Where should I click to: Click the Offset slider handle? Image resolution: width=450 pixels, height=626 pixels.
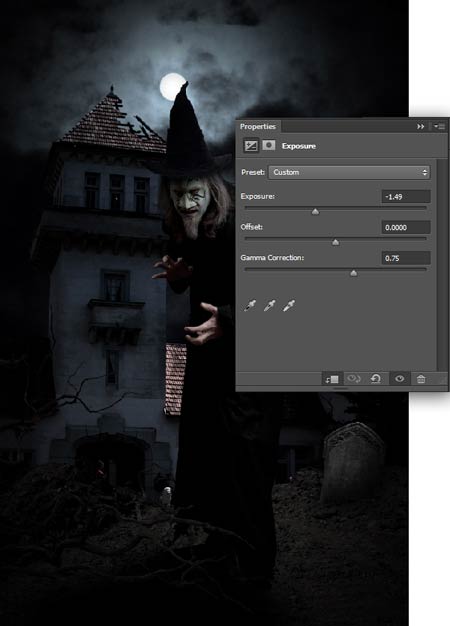335,242
